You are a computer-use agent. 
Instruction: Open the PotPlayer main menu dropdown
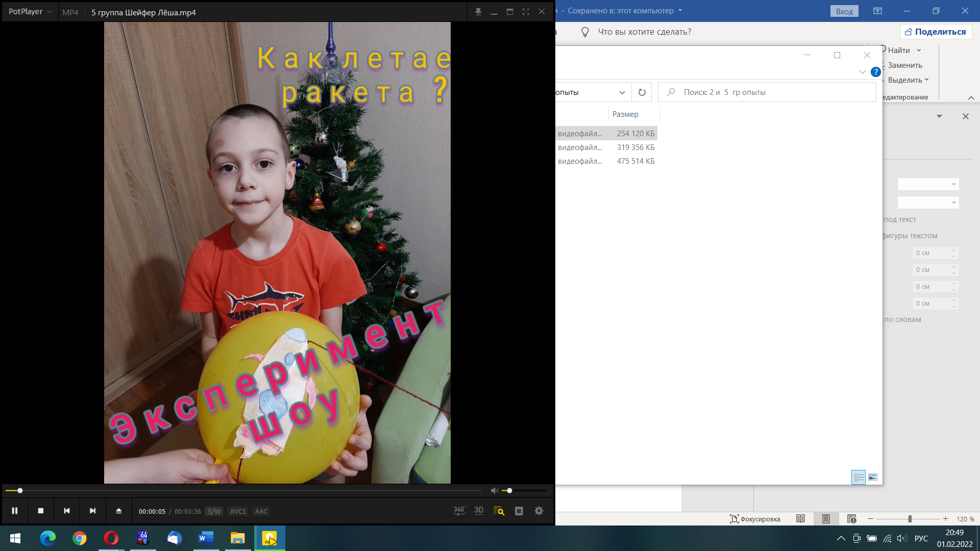(x=30, y=12)
